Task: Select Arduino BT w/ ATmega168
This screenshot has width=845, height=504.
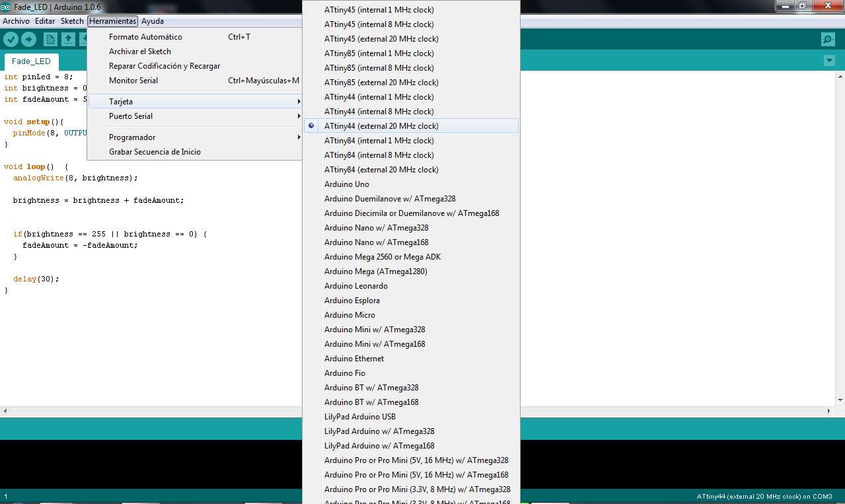Action: (411, 402)
